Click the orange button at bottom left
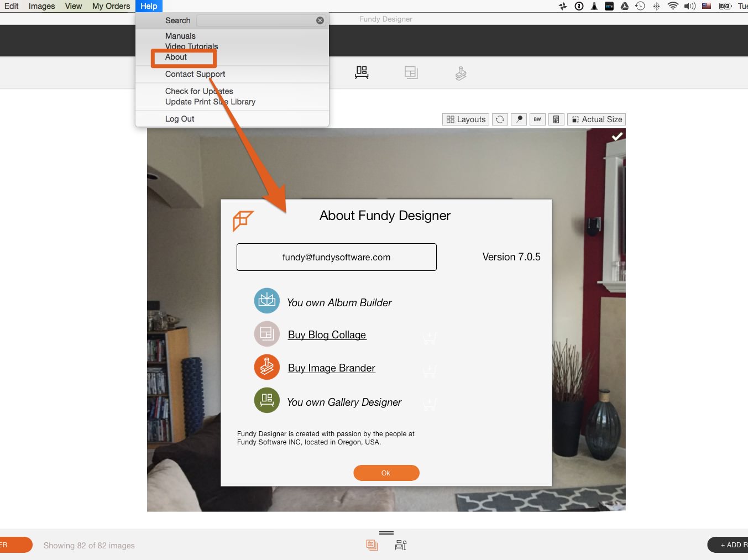Screen dimensions: 748x560 coord(16,545)
